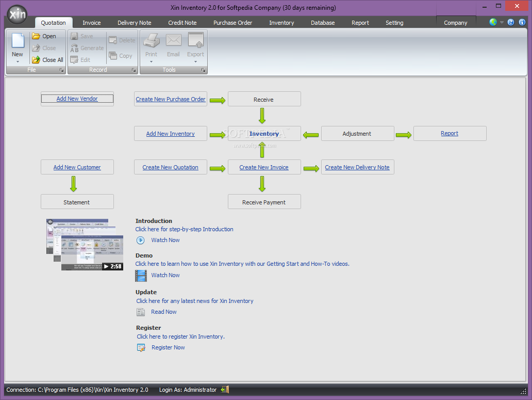Expand the File group dialog launcher
The width and height of the screenshot is (532, 400).
click(61, 70)
